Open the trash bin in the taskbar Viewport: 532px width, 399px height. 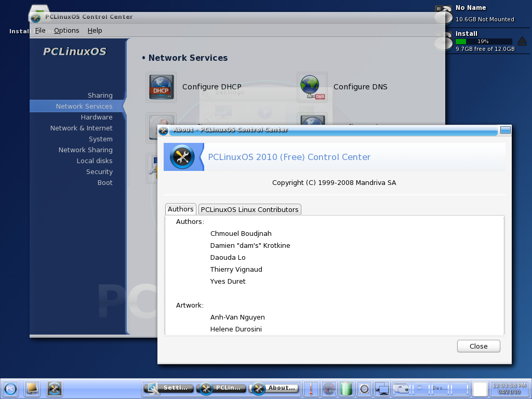tap(347, 388)
